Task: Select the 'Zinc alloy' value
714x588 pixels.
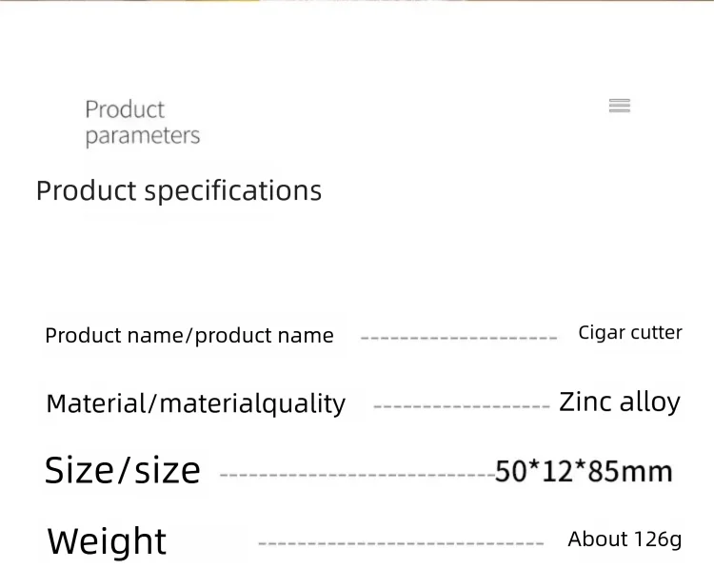Action: point(620,402)
